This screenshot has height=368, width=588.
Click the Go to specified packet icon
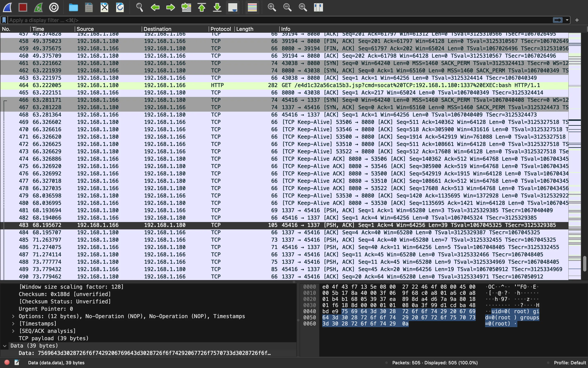click(186, 7)
